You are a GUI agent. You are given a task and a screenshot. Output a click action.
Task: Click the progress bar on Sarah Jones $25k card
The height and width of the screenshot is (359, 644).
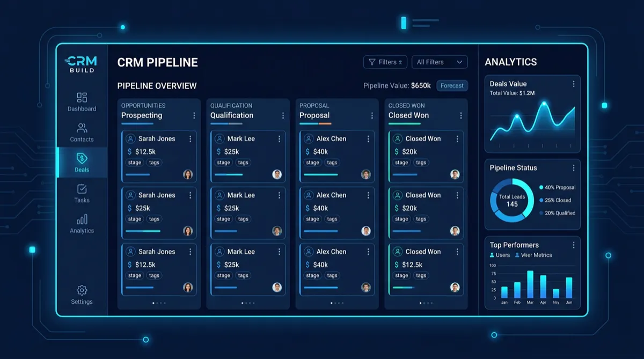pyautogui.click(x=143, y=231)
